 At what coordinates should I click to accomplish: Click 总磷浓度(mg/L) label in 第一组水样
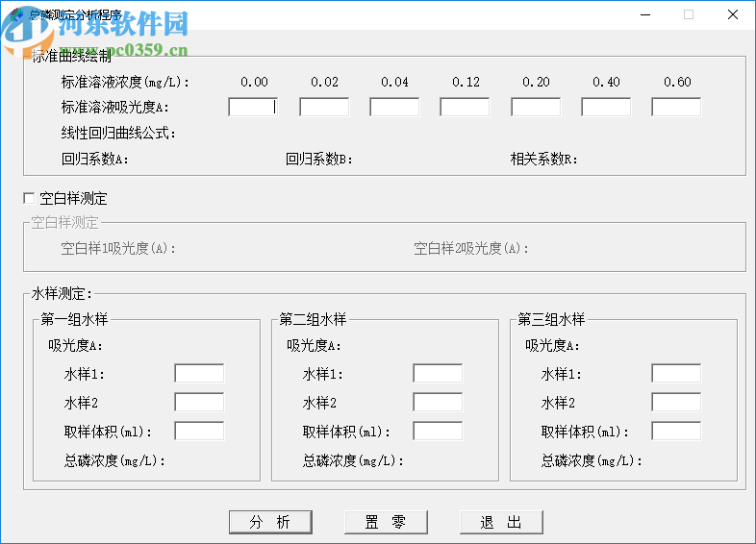(x=114, y=461)
